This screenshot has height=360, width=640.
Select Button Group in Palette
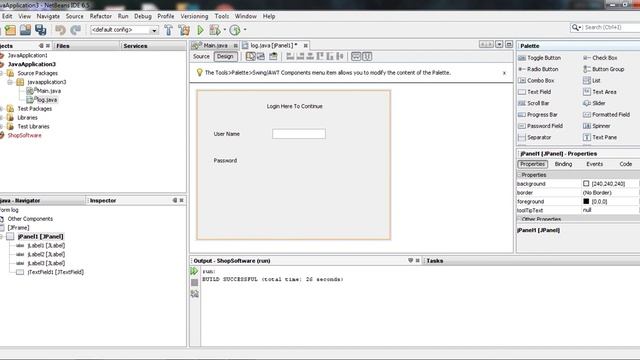[x=604, y=69]
